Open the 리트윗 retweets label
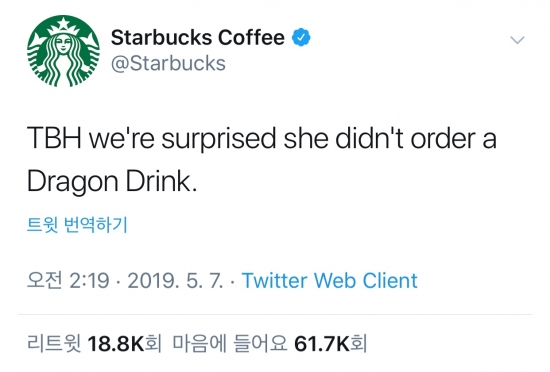The height and width of the screenshot is (372, 550). pyautogui.click(x=54, y=343)
